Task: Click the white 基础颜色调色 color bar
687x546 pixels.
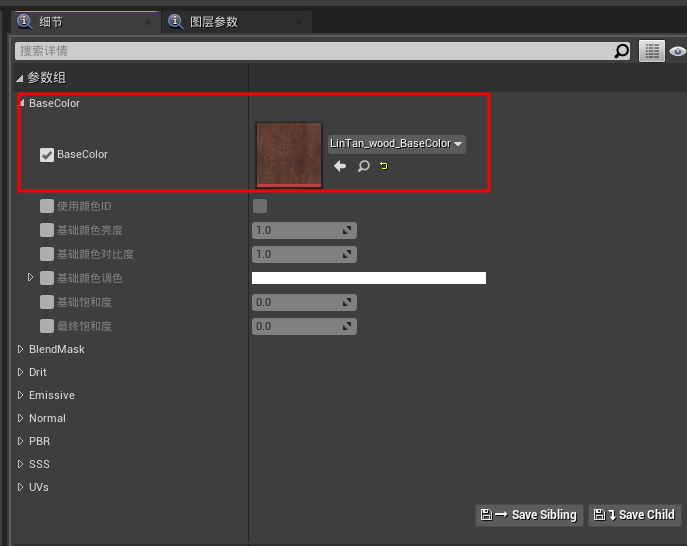Action: [x=368, y=278]
